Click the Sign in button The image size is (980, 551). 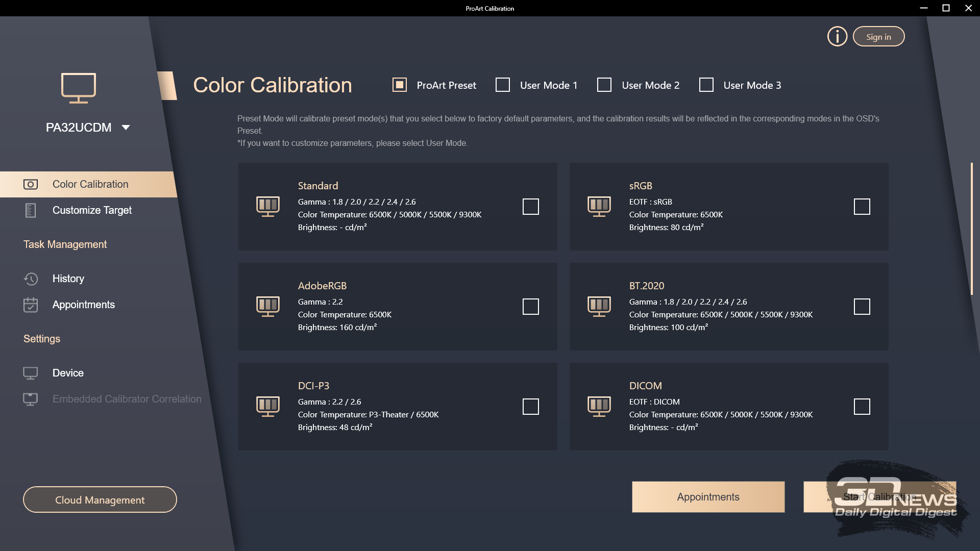coord(878,37)
